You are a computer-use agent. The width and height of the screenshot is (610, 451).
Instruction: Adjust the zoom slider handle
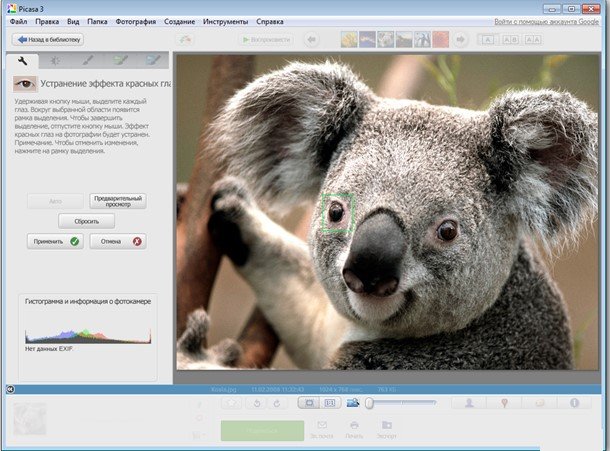369,403
